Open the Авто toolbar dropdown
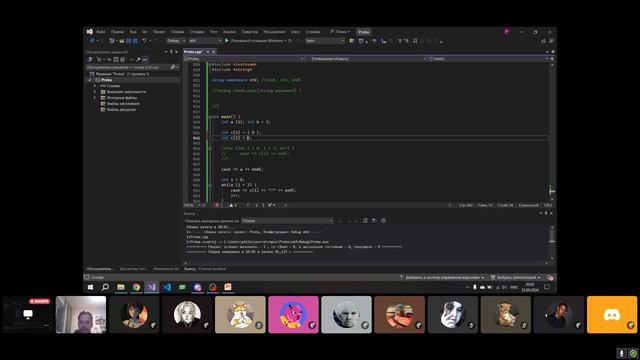 [325, 41]
